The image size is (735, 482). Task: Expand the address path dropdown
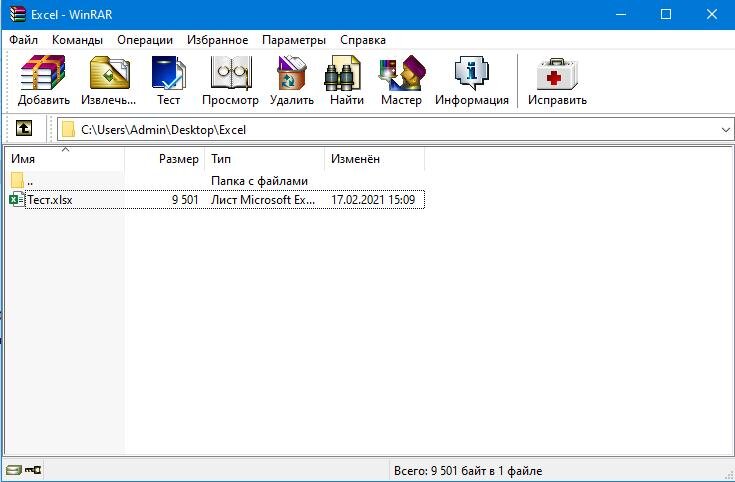(725, 130)
